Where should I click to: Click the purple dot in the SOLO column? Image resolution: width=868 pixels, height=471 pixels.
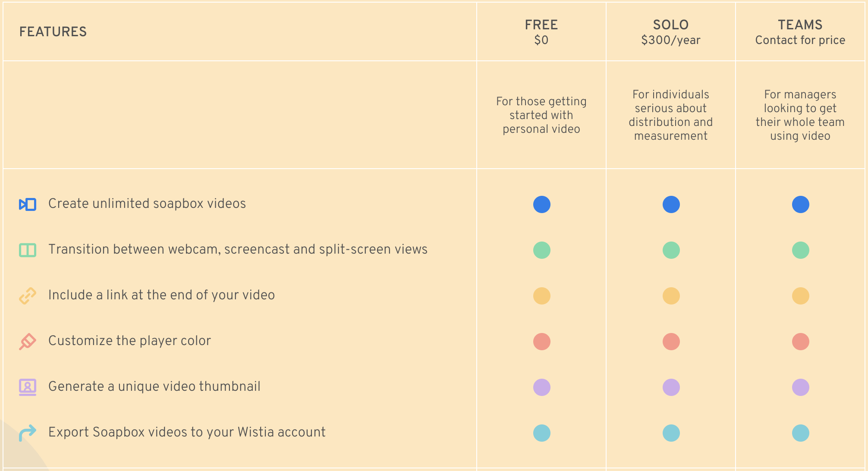tap(671, 387)
